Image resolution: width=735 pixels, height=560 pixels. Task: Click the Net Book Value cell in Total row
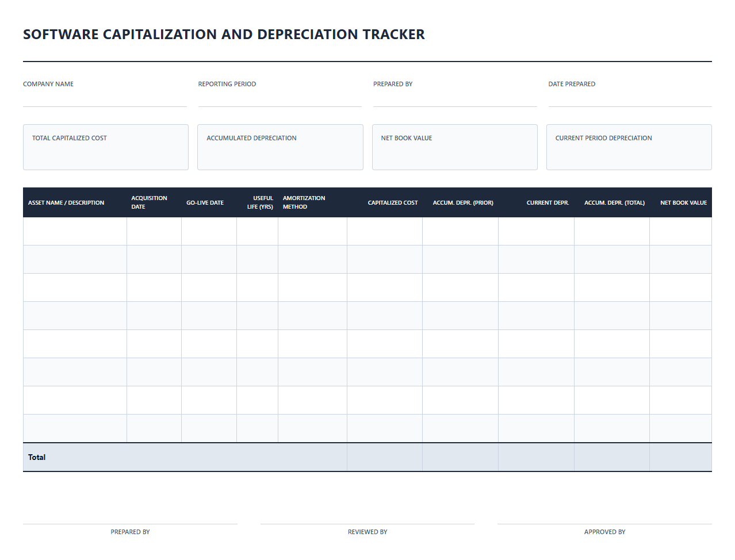[x=681, y=457]
